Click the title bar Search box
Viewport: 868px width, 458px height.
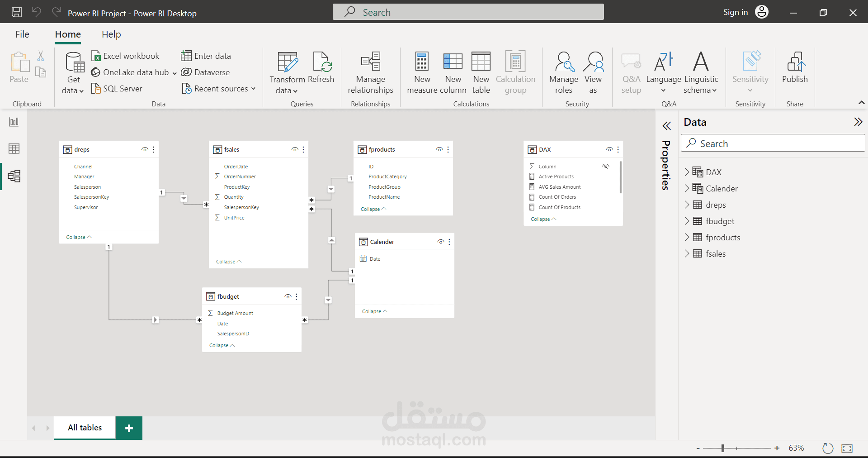[468, 12]
